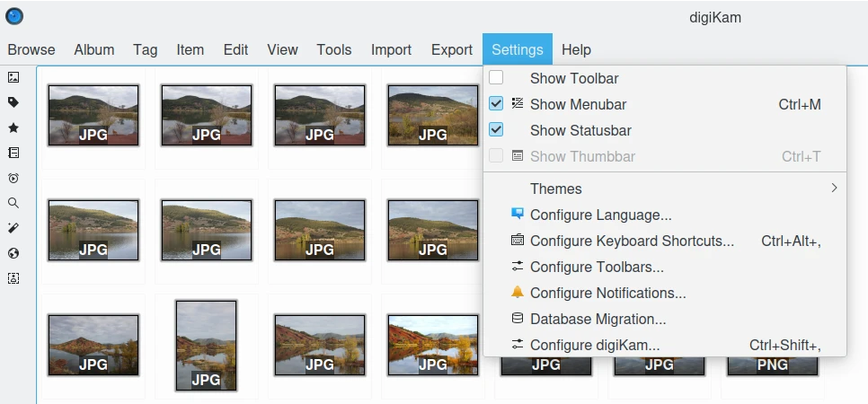Enable the Show Toolbar checkbox

(496, 78)
